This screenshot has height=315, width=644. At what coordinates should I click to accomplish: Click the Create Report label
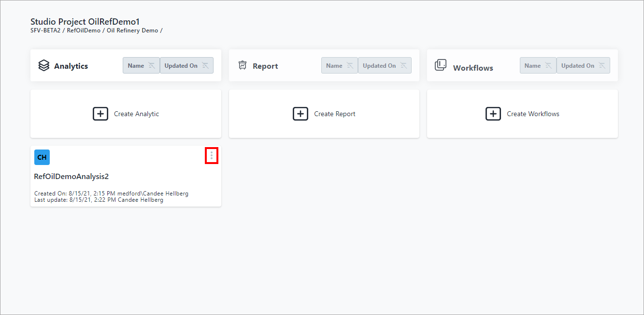point(335,114)
